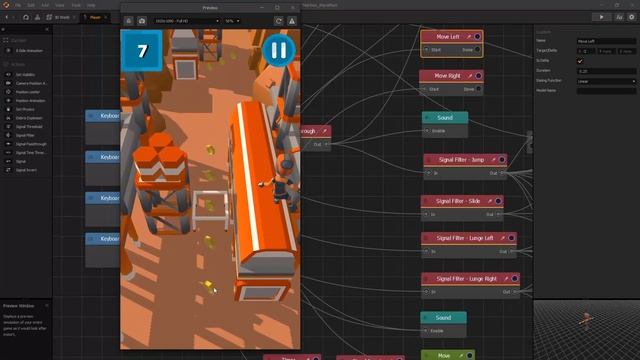
Task: Close the Preview Window help panel
Action: click(x=47, y=306)
